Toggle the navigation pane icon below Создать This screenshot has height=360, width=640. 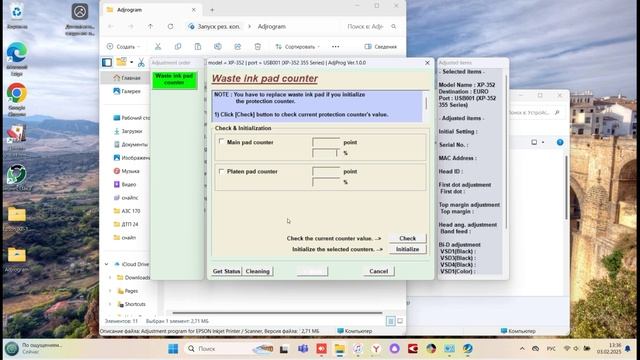107,62
